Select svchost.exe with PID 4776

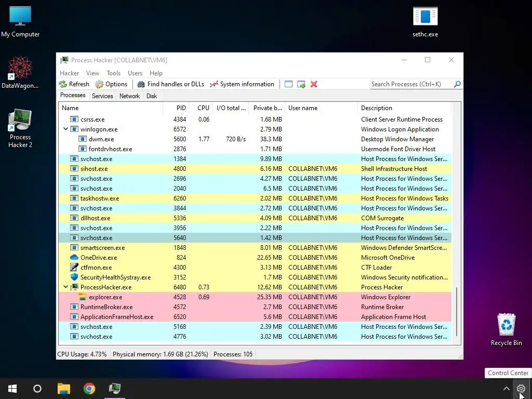[x=255, y=337]
